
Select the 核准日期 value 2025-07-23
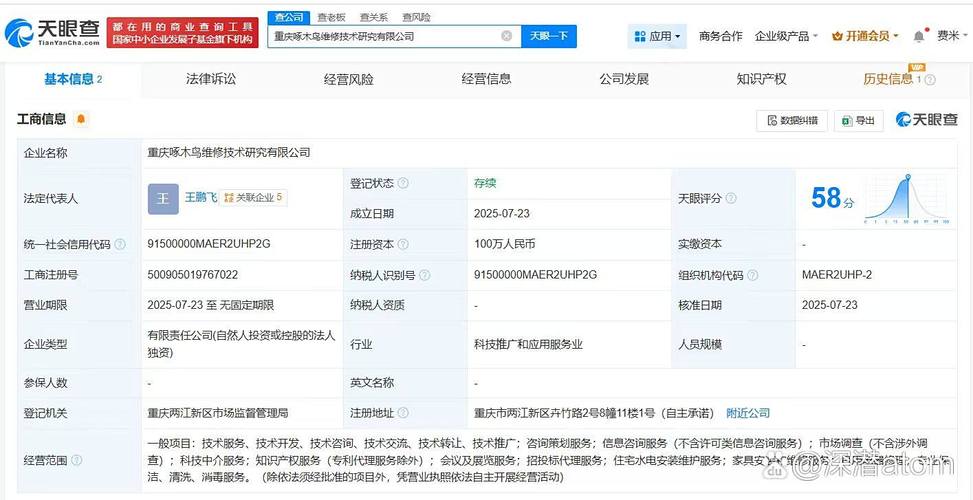[x=830, y=305]
